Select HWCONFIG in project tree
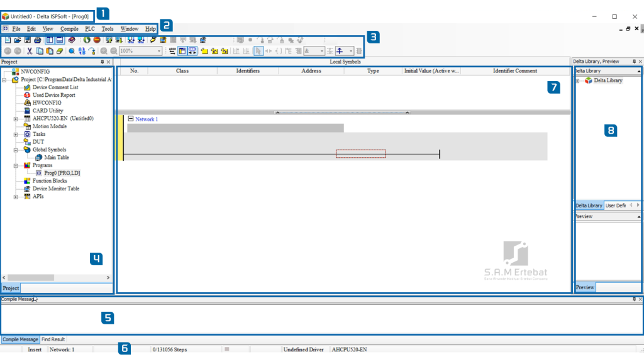This screenshot has height=362, width=644. pos(47,102)
